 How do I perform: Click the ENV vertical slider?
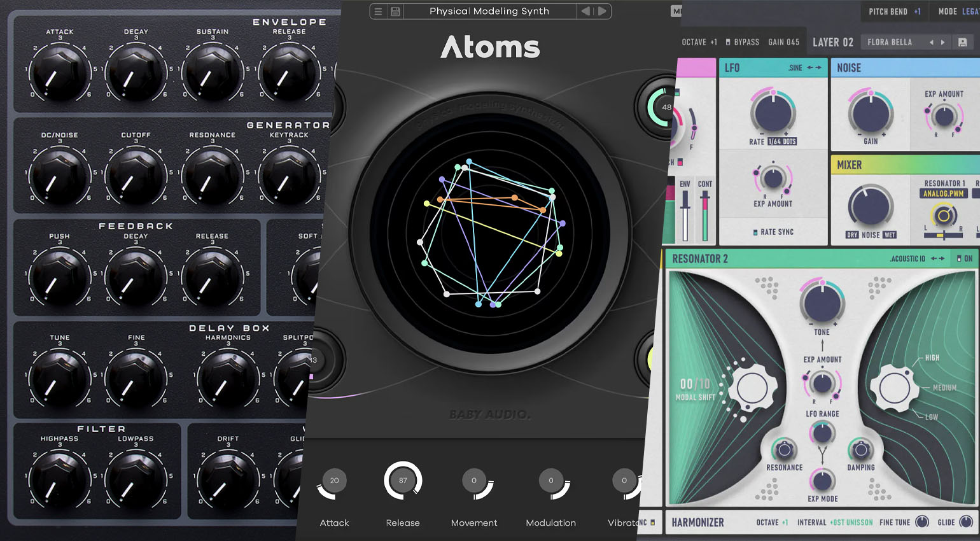point(685,216)
